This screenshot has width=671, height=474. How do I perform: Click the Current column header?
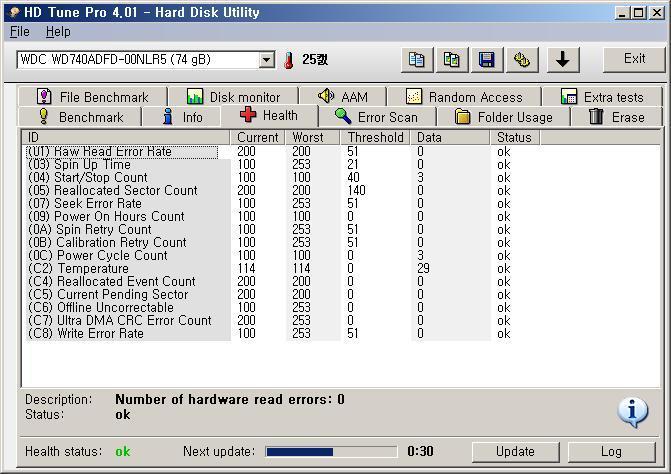pos(258,137)
